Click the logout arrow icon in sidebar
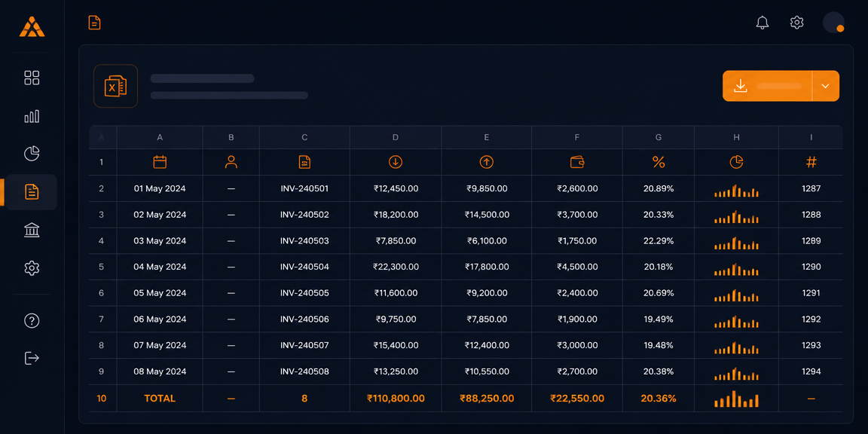Viewport: 868px width, 434px height. click(32, 358)
